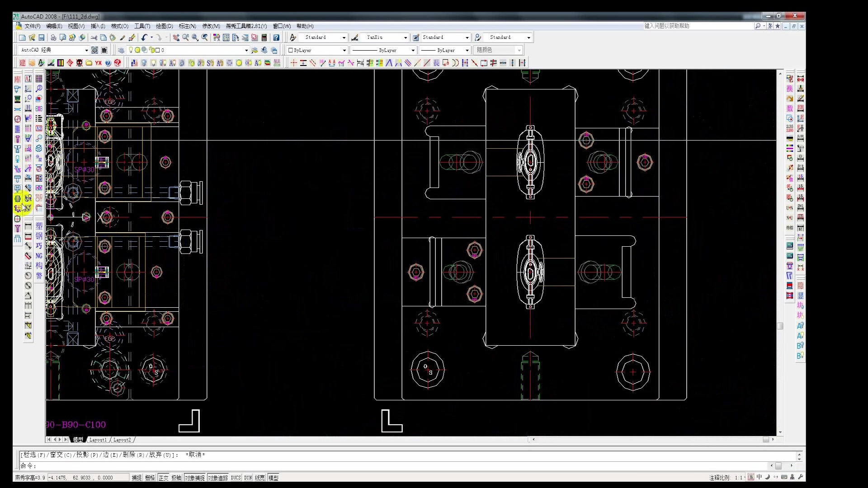Toggle the DYN dynamic input button

[248, 478]
